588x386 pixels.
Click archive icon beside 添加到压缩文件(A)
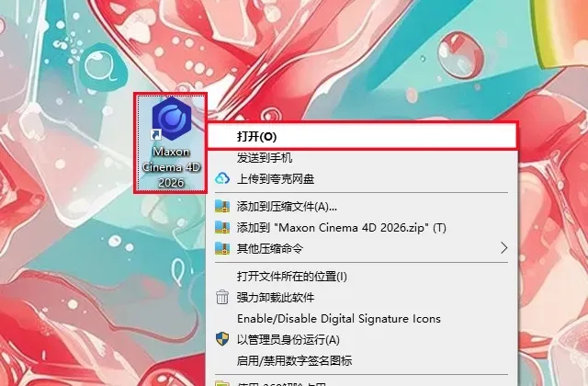pos(222,206)
